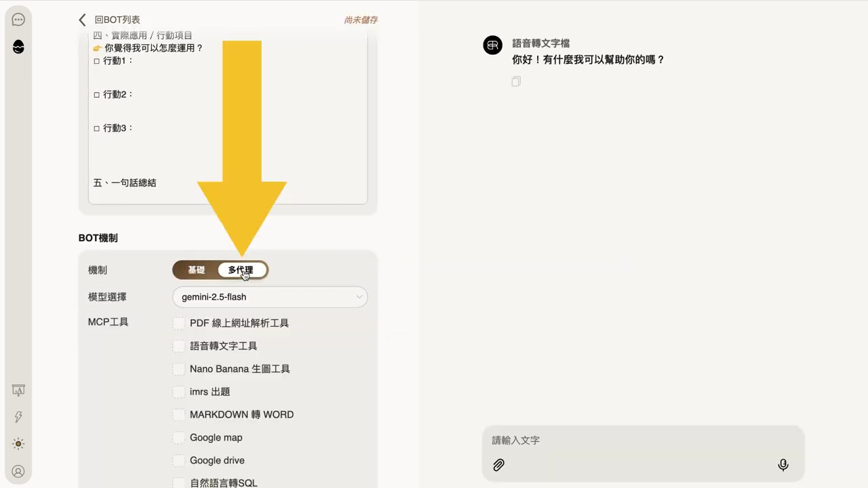The height and width of the screenshot is (488, 868).
Task: Open the gemini-2.5-flash model dropdown
Action: click(270, 297)
